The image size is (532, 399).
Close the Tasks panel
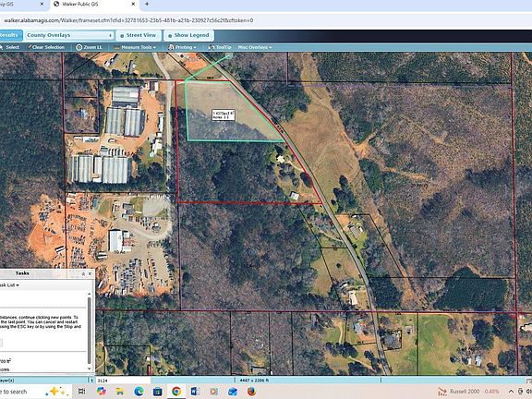tap(91, 273)
